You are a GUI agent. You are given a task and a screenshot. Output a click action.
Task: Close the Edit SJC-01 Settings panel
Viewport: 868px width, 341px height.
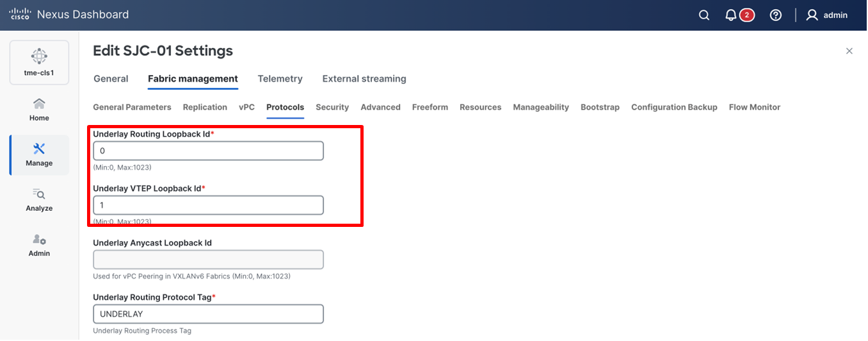click(x=849, y=51)
